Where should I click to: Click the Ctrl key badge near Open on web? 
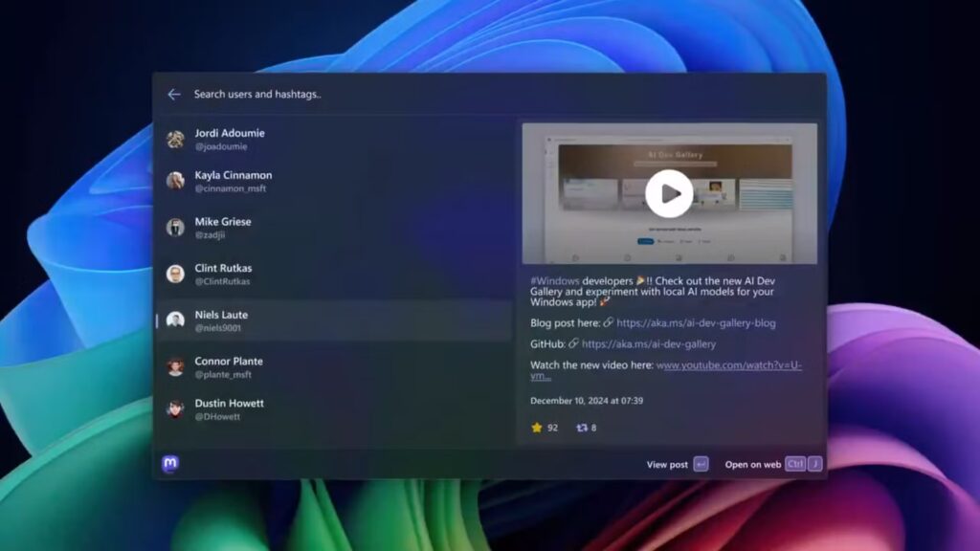tap(796, 464)
